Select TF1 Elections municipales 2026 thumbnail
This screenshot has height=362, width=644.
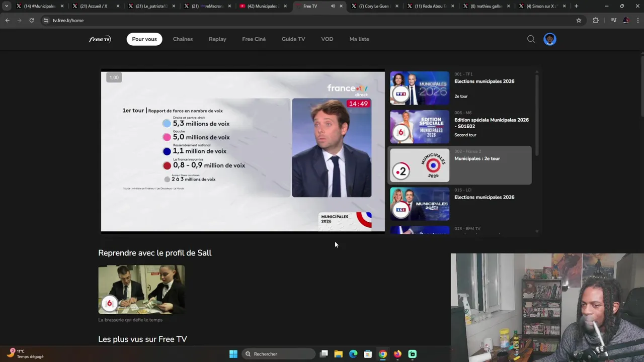420,88
